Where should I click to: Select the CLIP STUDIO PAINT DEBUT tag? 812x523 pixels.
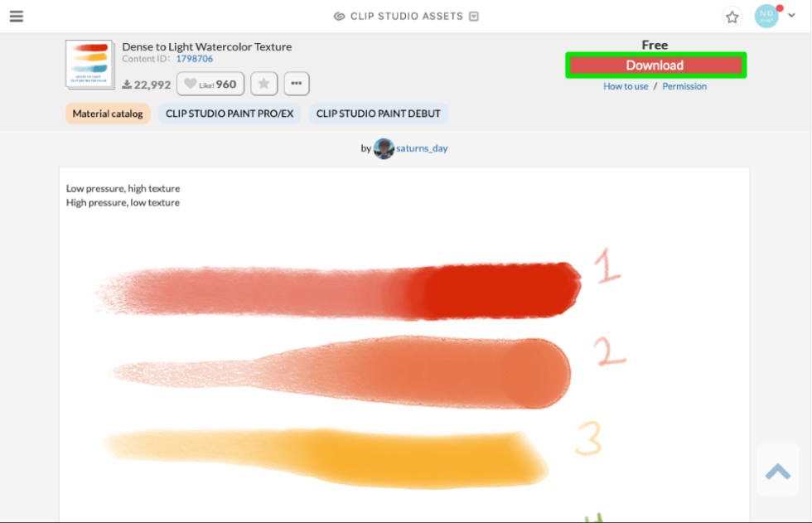pos(379,113)
